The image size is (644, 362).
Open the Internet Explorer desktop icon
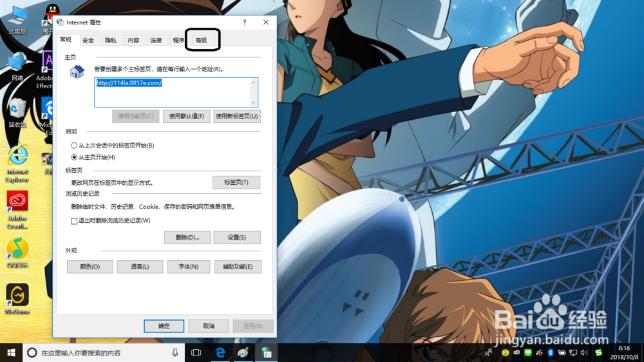(17, 163)
